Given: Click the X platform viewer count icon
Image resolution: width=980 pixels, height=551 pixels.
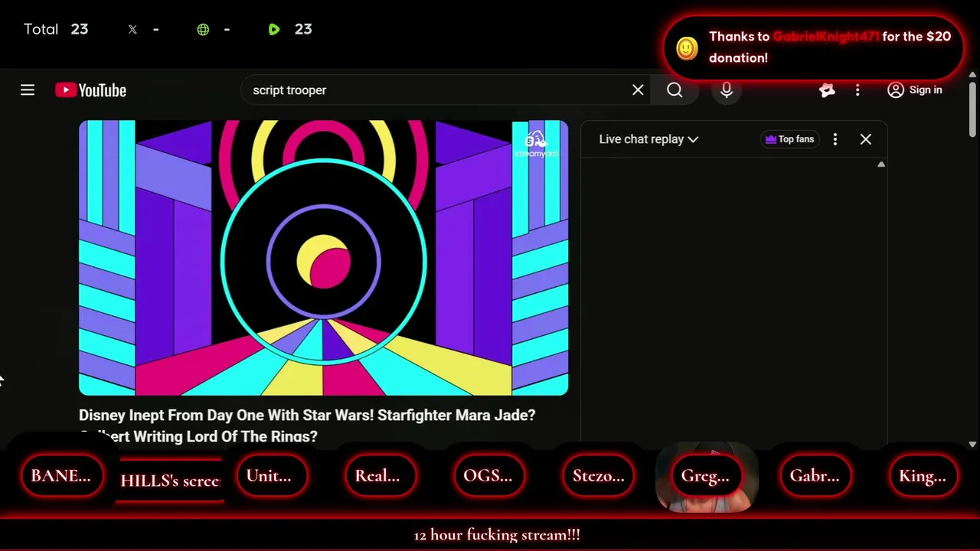Looking at the screenshot, I should [132, 29].
